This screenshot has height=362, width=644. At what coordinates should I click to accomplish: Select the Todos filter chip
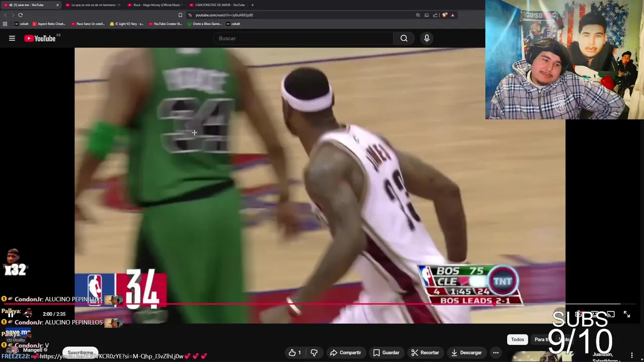518,339
